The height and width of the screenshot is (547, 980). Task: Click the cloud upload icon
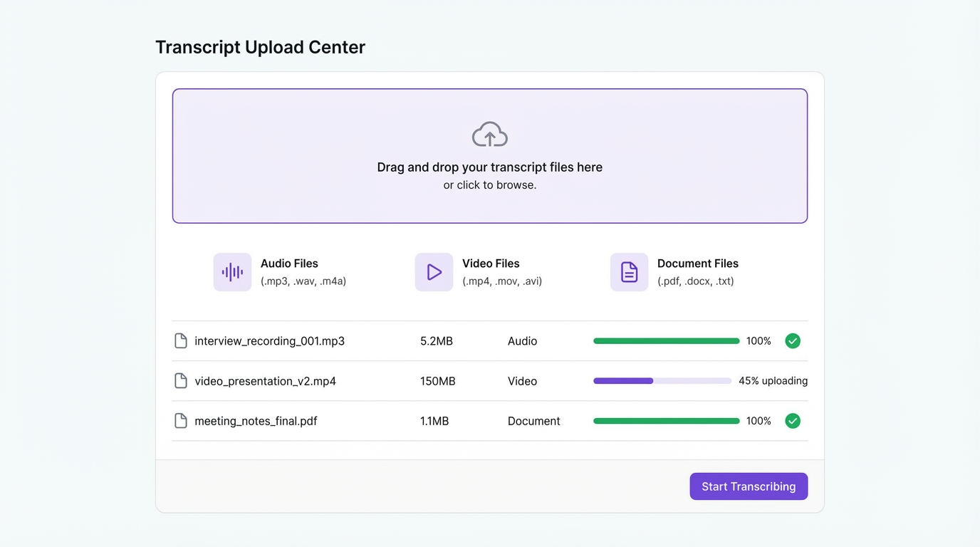[489, 133]
